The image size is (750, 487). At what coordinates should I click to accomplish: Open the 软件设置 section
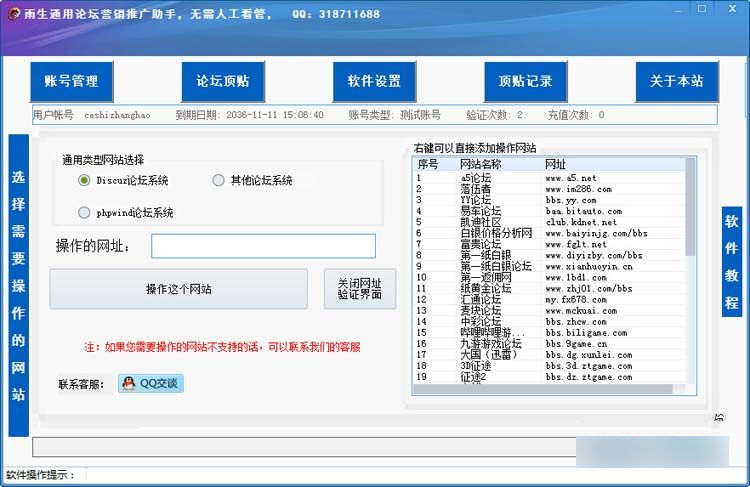374,82
